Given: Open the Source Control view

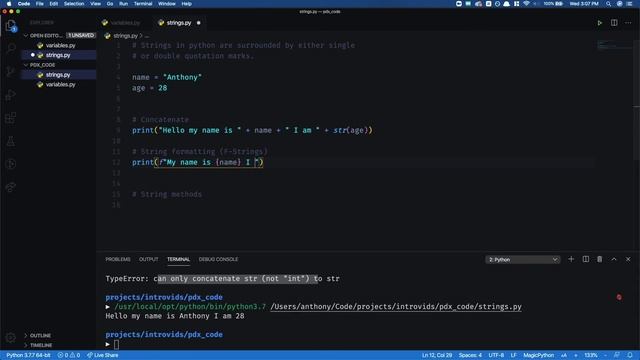Looking at the screenshot, I should click(x=11, y=71).
